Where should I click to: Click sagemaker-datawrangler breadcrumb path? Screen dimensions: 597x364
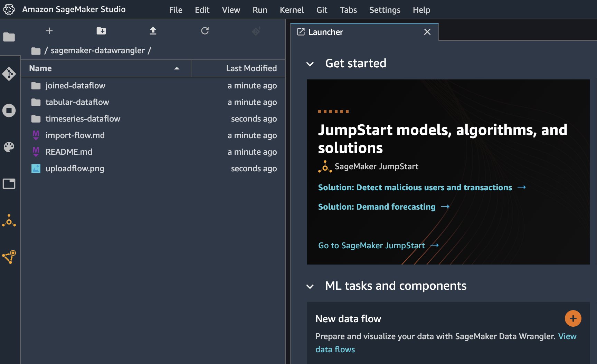tap(98, 50)
